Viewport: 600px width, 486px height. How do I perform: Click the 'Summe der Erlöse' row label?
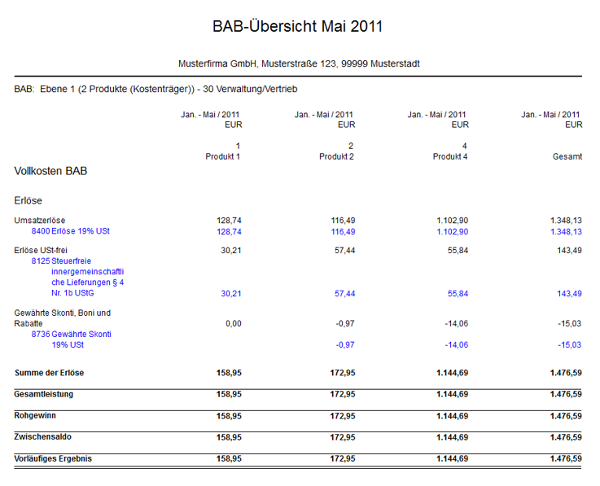click(49, 373)
